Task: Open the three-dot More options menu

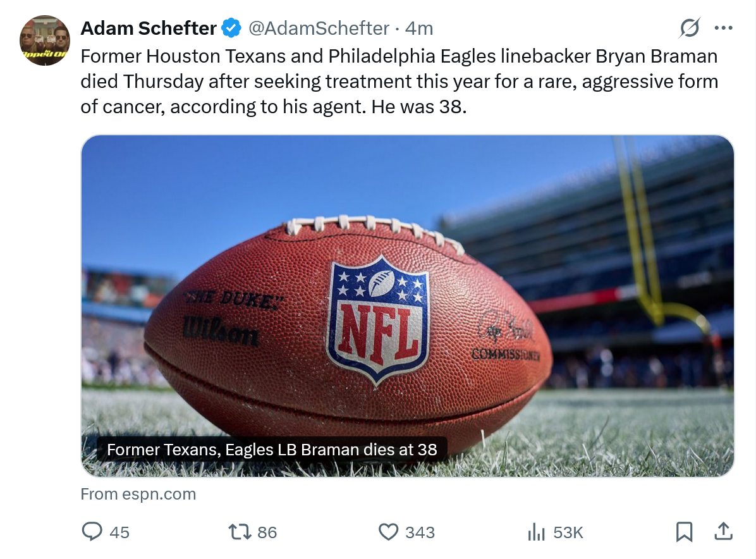Action: pyautogui.click(x=723, y=28)
